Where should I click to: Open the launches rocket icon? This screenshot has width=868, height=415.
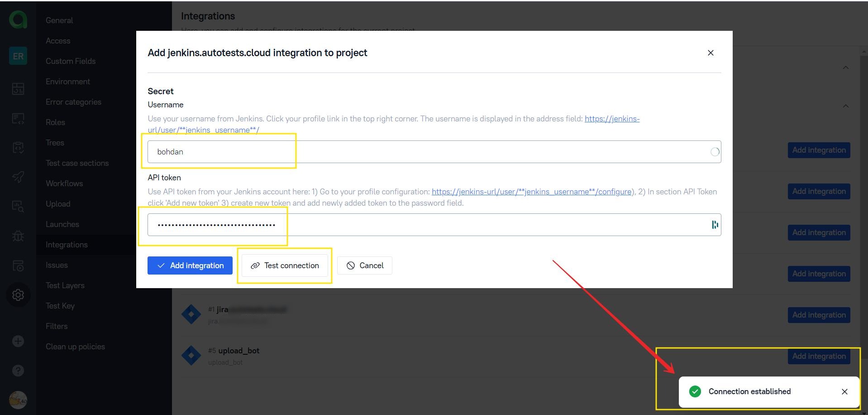(x=18, y=177)
